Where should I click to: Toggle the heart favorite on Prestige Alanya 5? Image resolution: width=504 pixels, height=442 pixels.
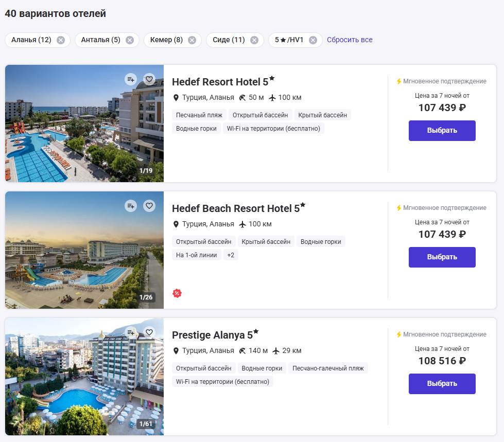point(149,332)
